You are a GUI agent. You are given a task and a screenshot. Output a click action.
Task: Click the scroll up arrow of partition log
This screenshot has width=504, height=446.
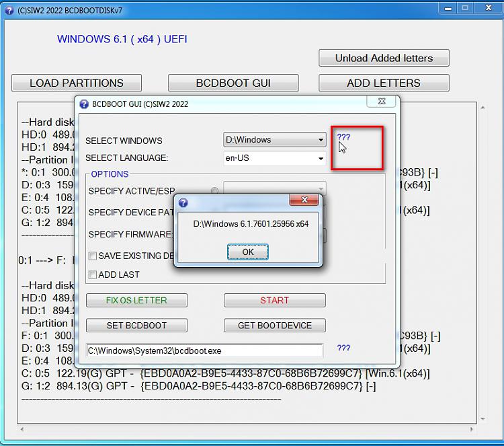click(x=482, y=108)
